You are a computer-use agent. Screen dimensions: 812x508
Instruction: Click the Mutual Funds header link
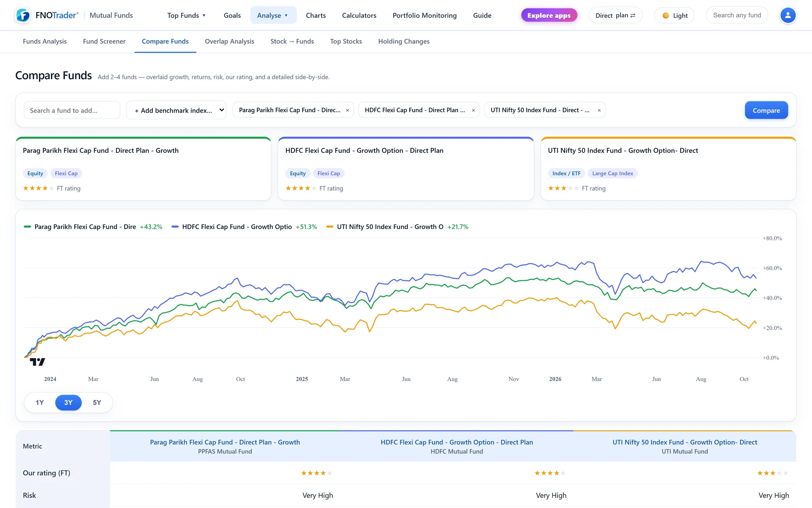[111, 15]
